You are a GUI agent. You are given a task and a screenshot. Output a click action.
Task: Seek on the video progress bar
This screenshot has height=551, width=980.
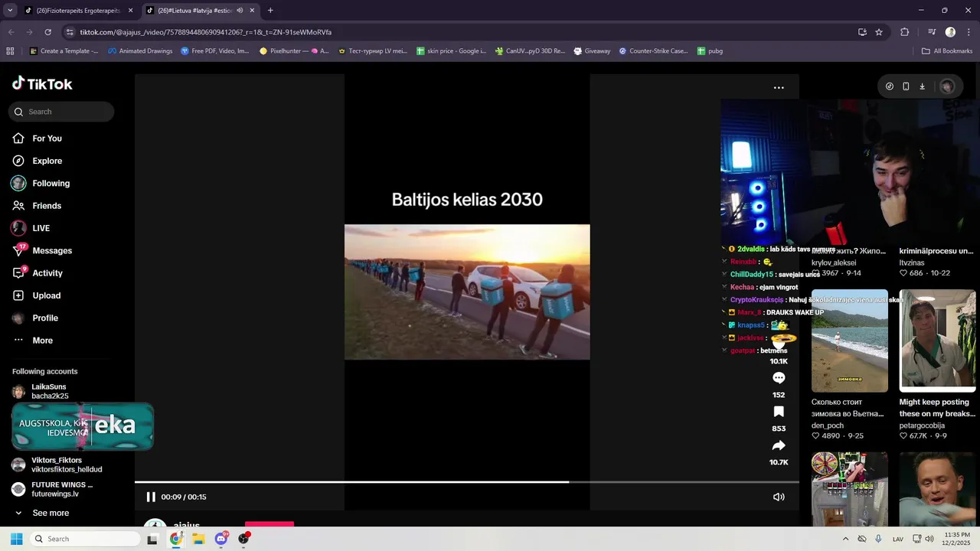[x=467, y=482]
